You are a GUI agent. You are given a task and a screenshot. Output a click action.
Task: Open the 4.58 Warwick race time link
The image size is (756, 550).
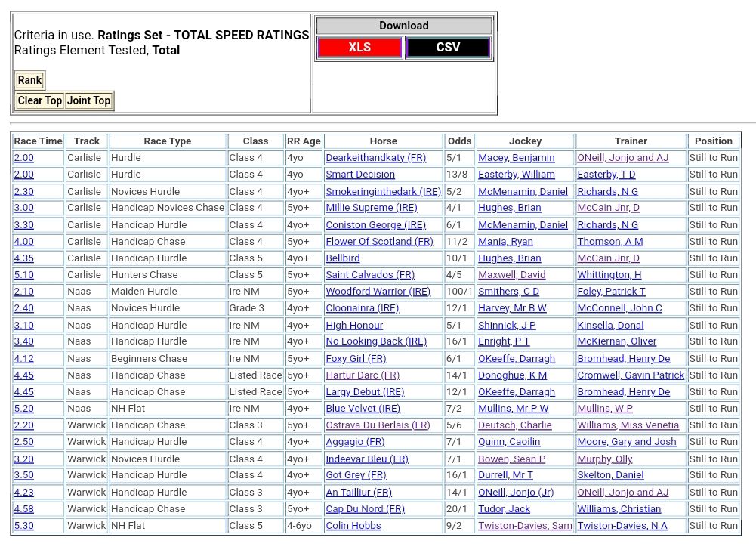coord(23,509)
